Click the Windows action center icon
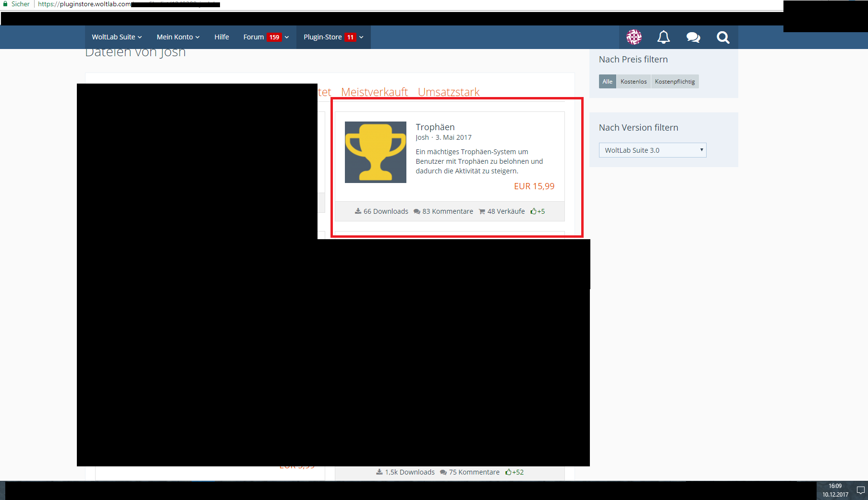 pos(860,490)
